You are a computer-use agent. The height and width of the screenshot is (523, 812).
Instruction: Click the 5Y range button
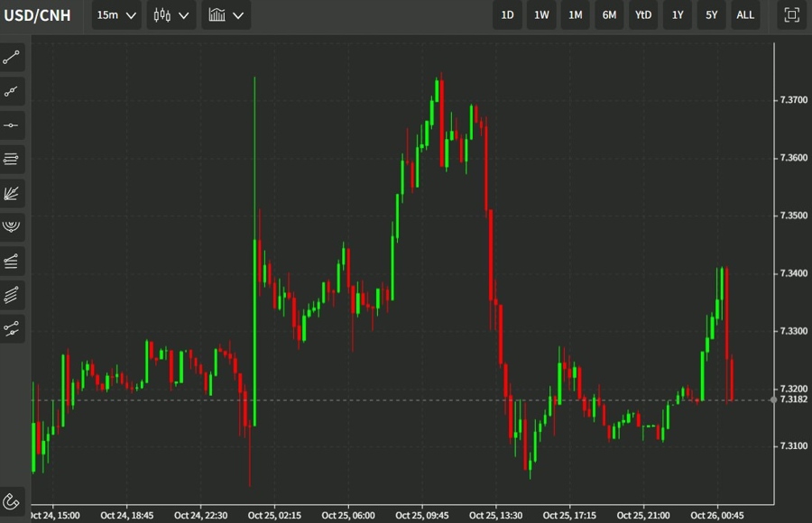[x=711, y=14]
